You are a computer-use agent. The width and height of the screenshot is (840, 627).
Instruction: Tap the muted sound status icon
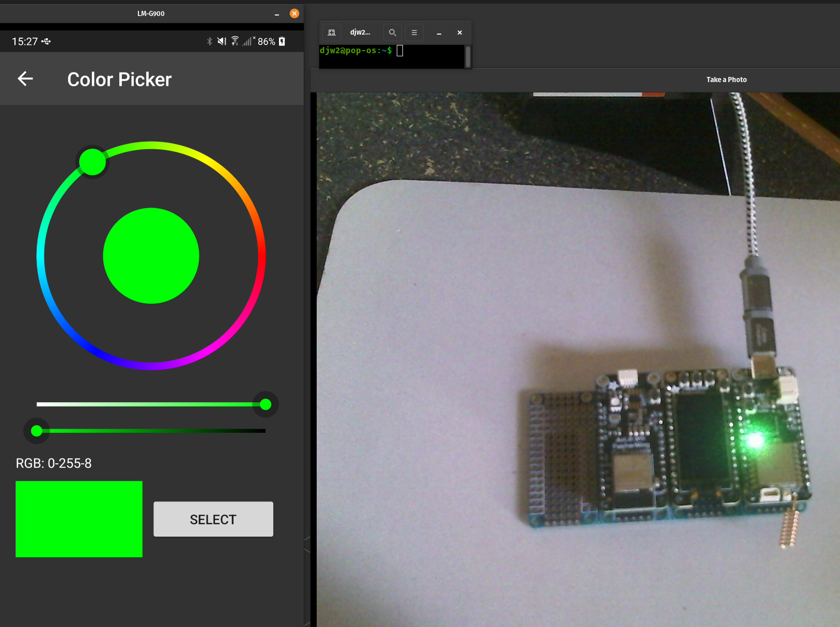(x=222, y=41)
